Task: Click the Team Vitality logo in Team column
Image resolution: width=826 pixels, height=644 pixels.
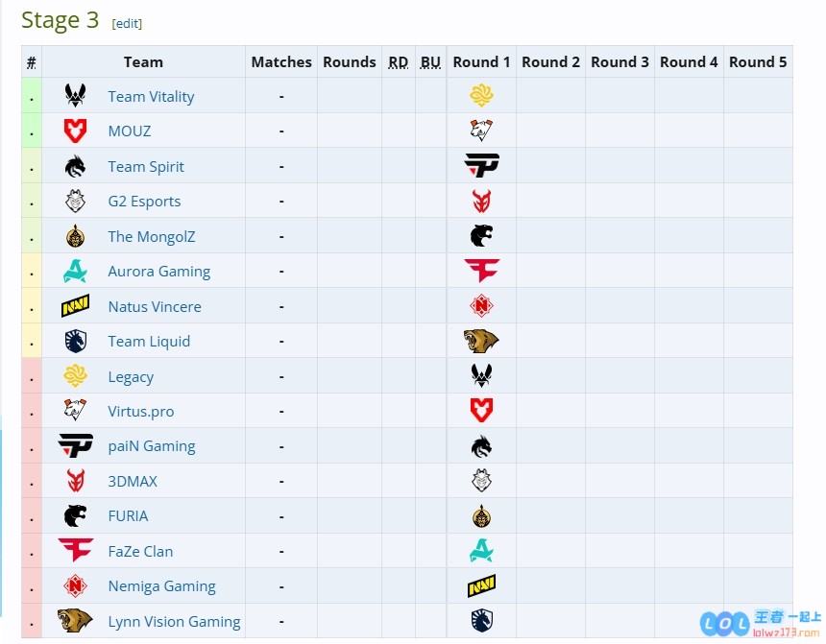Action: pos(75,96)
